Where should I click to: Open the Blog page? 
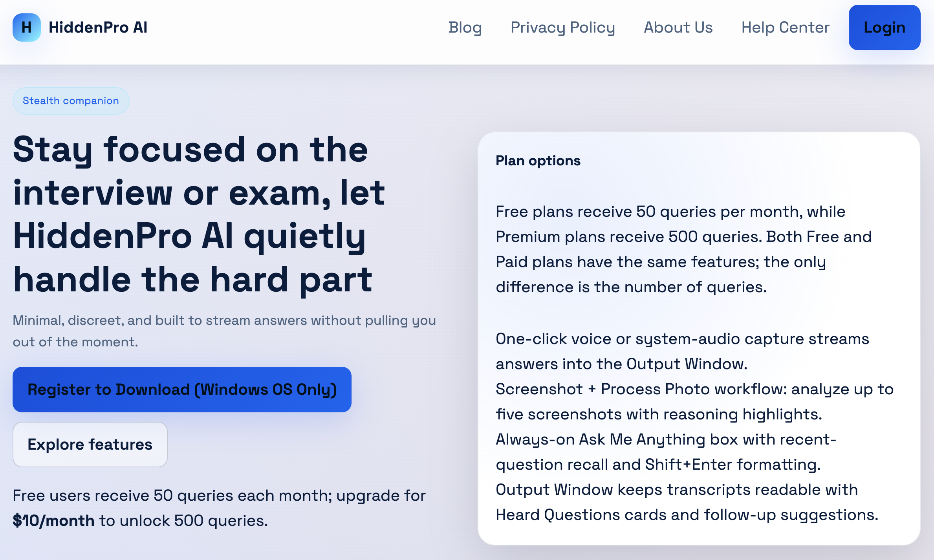pyautogui.click(x=465, y=27)
